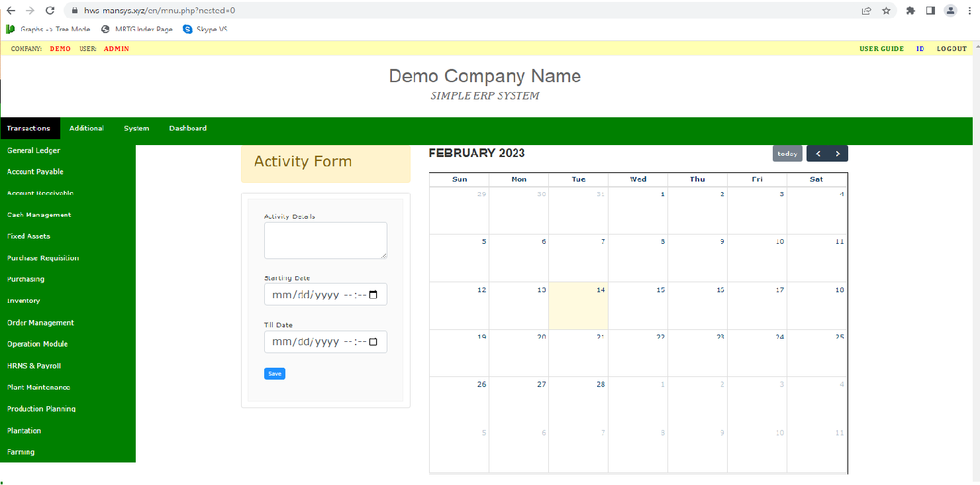Open the User Guide link
The image size is (980, 485).
[881, 48]
